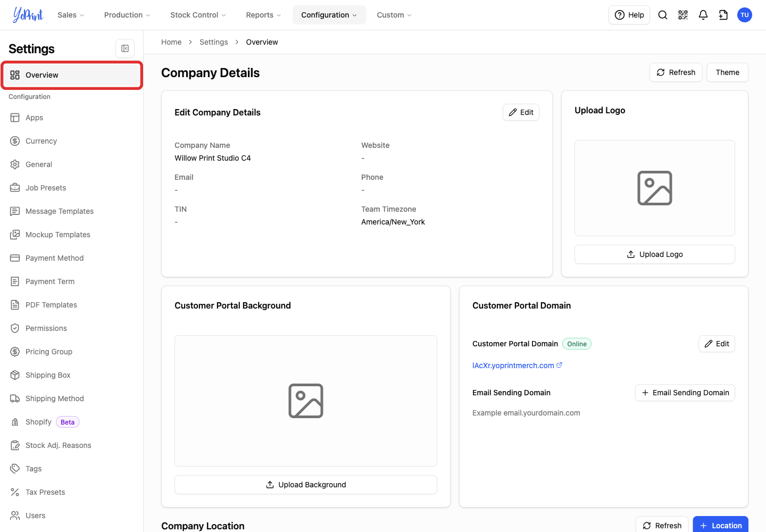766x532 pixels.
Task: Open PDF Templates
Action: click(71, 305)
